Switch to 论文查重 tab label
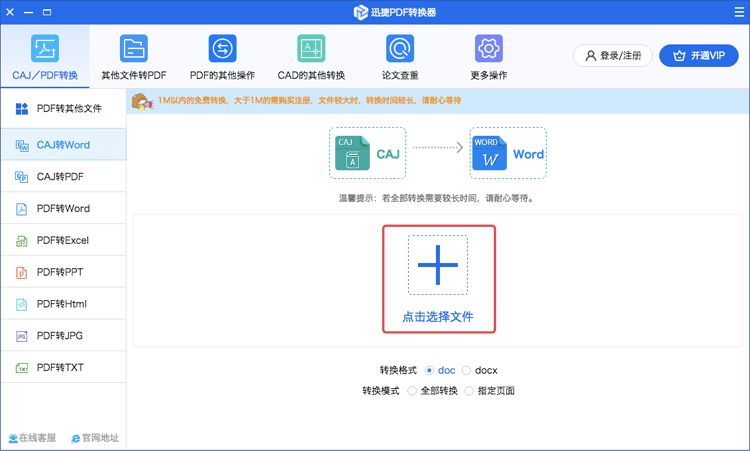 tap(400, 76)
